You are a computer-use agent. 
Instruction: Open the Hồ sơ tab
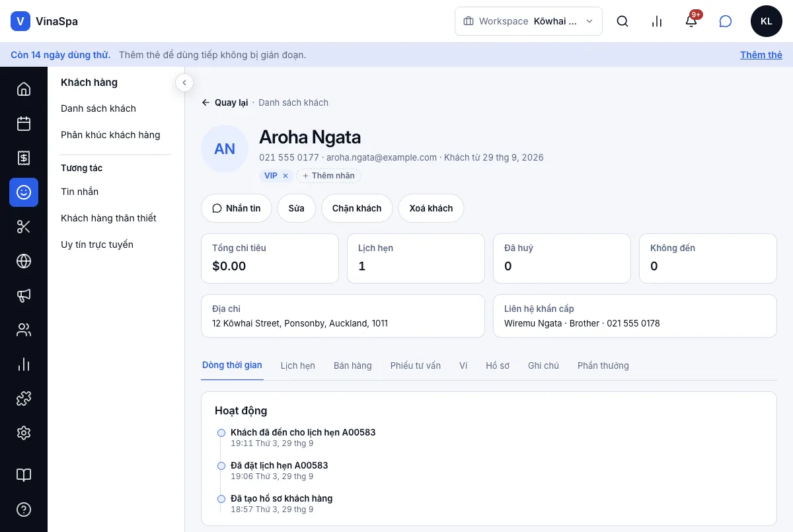(x=498, y=365)
